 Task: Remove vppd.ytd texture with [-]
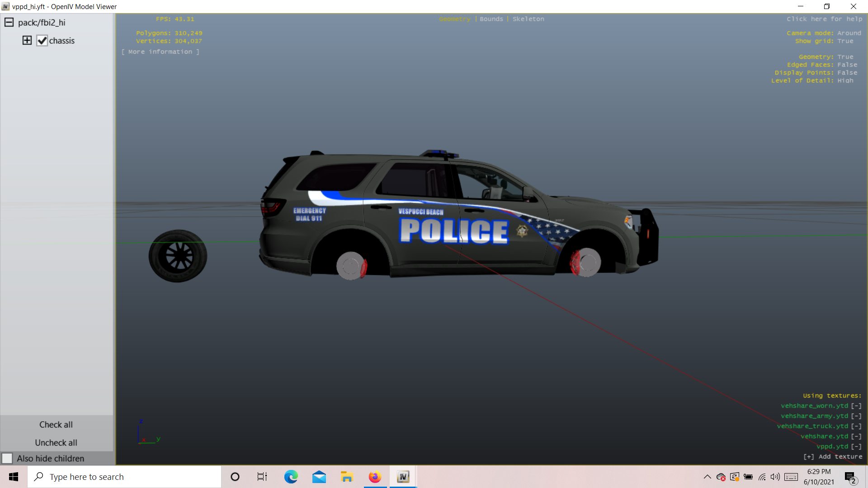click(x=856, y=446)
